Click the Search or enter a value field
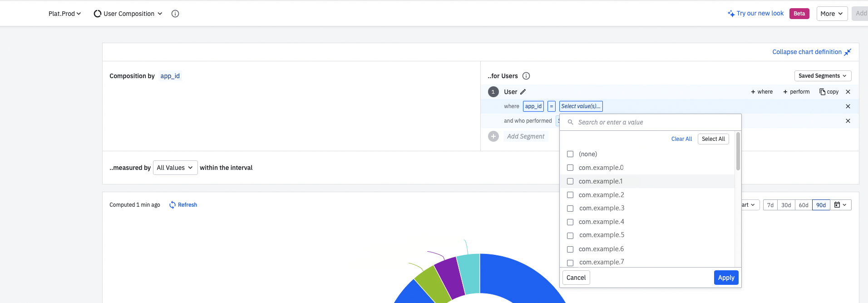This screenshot has width=868, height=303. [x=650, y=122]
